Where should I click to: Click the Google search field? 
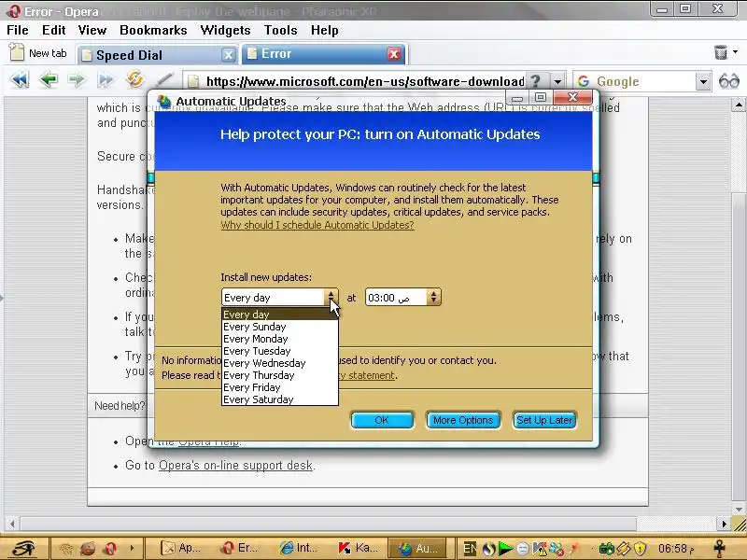[x=642, y=81]
